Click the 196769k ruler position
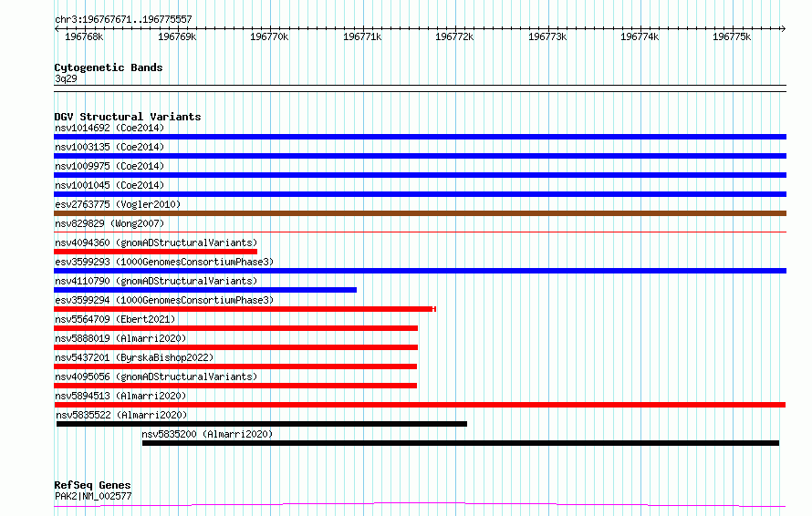The image size is (812, 516). [x=177, y=36]
